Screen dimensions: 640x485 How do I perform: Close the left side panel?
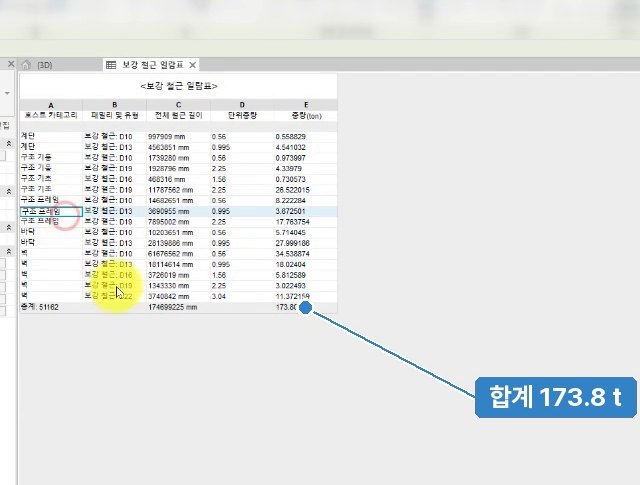[x=11, y=64]
